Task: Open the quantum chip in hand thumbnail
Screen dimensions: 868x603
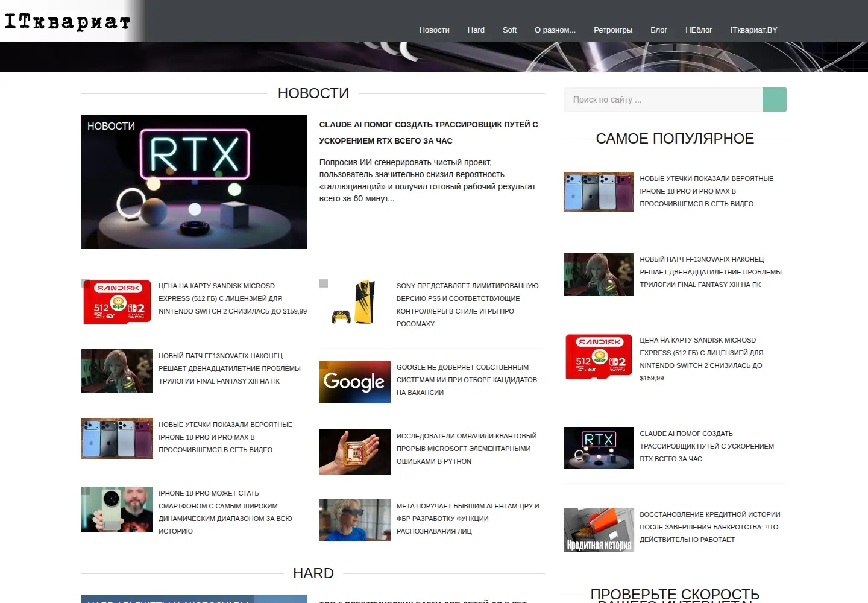Action: [x=354, y=452]
